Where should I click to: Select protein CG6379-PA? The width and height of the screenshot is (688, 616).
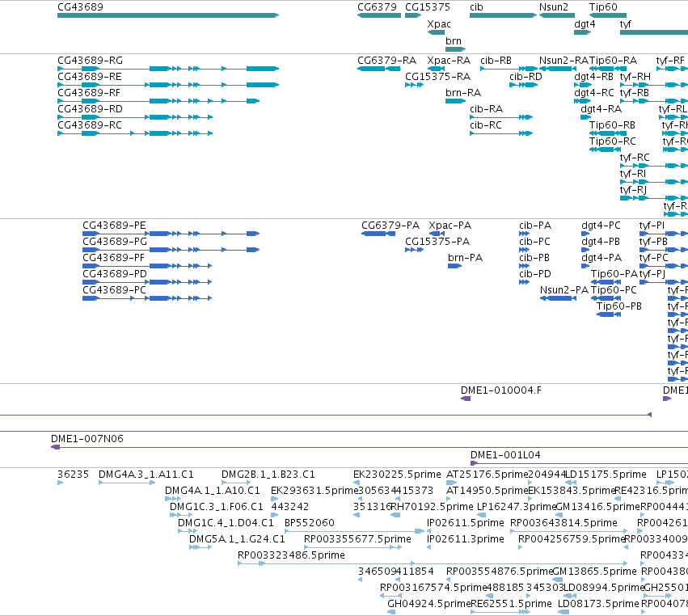tap(378, 234)
